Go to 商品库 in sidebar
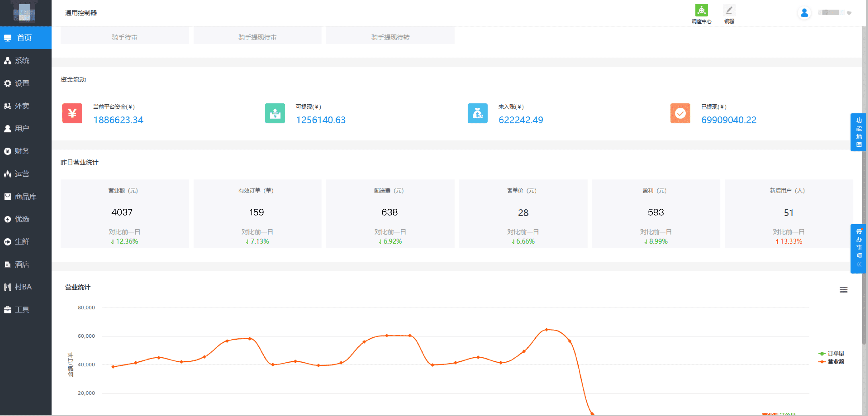The width and height of the screenshot is (868, 416). tap(25, 196)
